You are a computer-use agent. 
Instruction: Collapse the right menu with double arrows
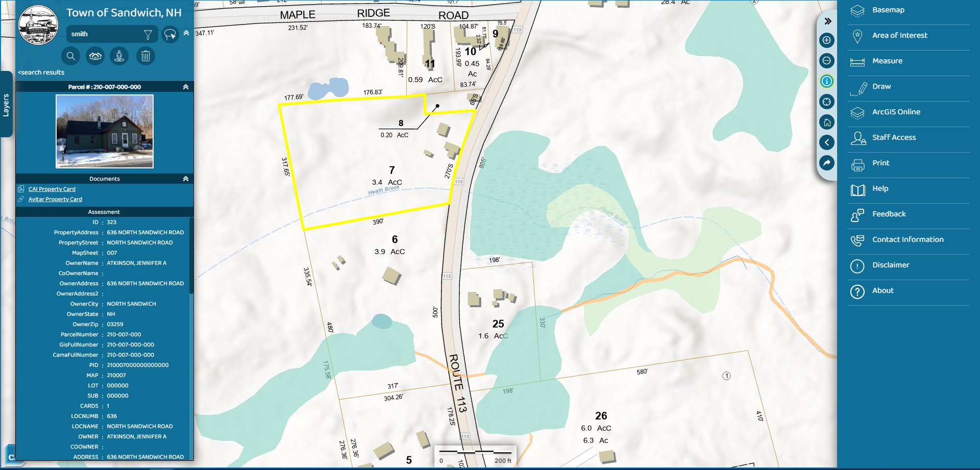(827, 21)
